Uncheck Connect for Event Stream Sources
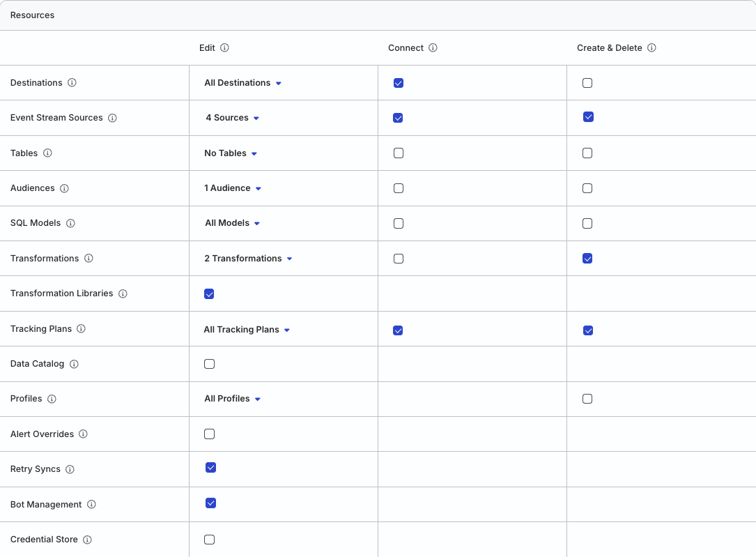Screen dimensions: 756x557 pyautogui.click(x=398, y=118)
